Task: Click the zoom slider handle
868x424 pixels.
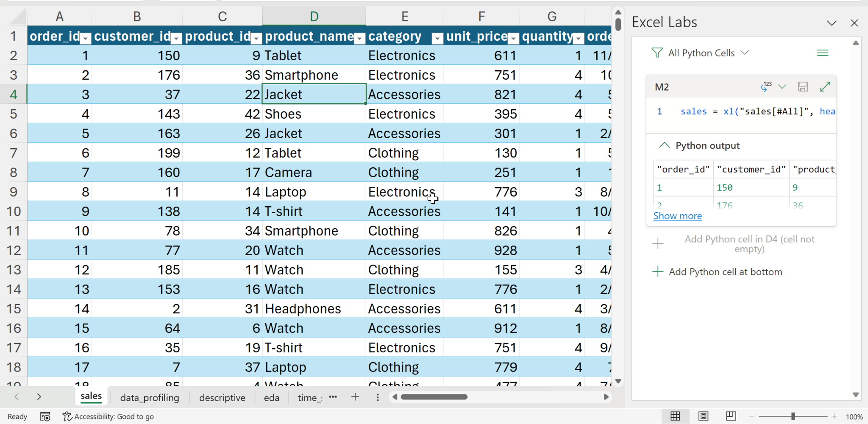Action: (793, 416)
